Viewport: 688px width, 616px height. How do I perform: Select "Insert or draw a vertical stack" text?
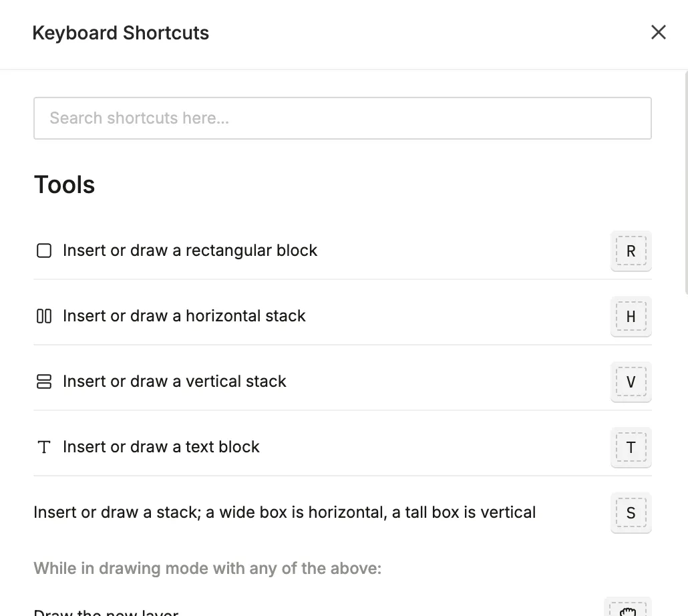[174, 381]
